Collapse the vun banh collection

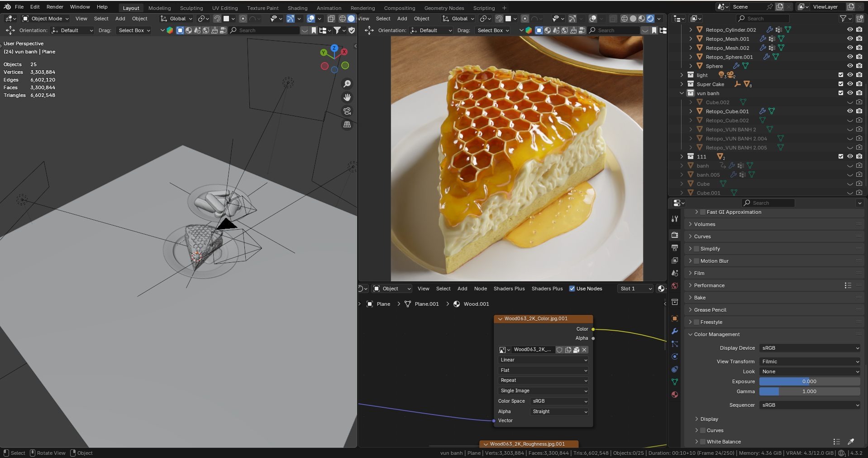(x=682, y=93)
